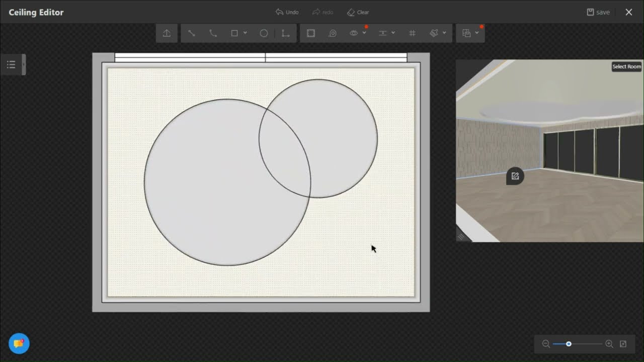Screen dimensions: 644x362
Task: Click the resize handle of 3D preview
Action: [x=461, y=236]
